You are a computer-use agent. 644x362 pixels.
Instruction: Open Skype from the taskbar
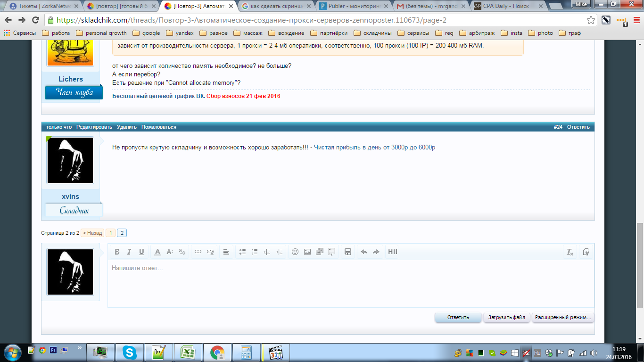130,352
